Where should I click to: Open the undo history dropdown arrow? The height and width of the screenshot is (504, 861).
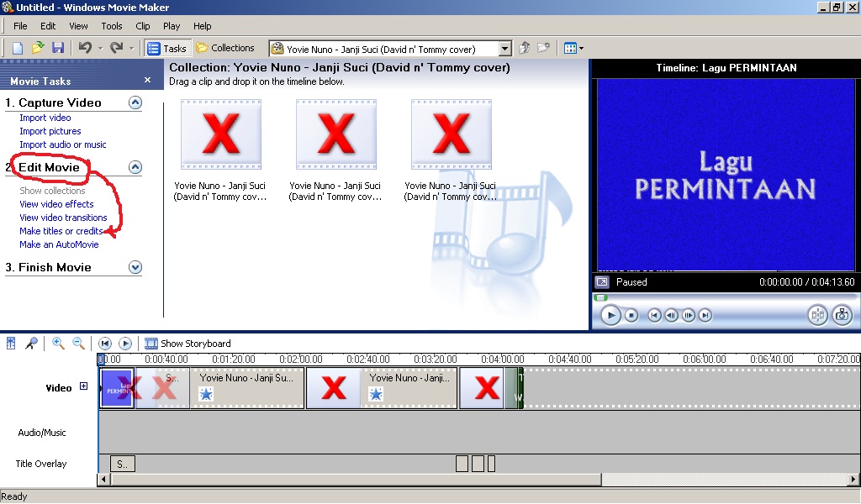100,49
